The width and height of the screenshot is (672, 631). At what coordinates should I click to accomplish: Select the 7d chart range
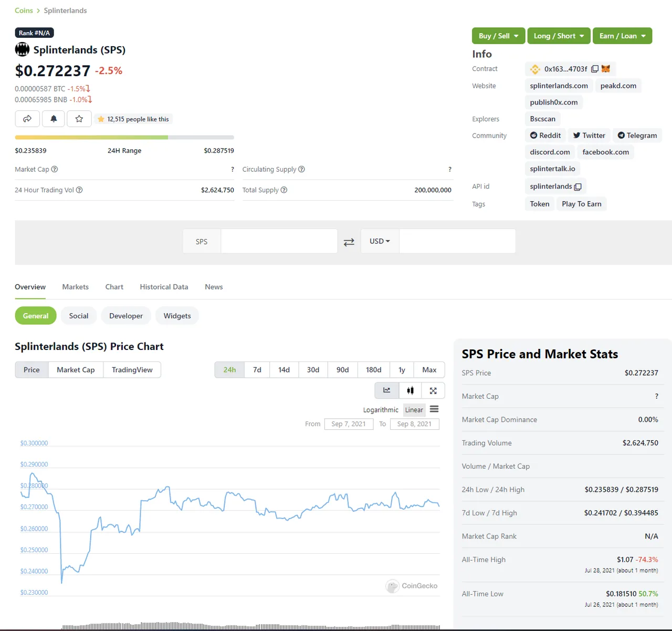[x=257, y=370]
